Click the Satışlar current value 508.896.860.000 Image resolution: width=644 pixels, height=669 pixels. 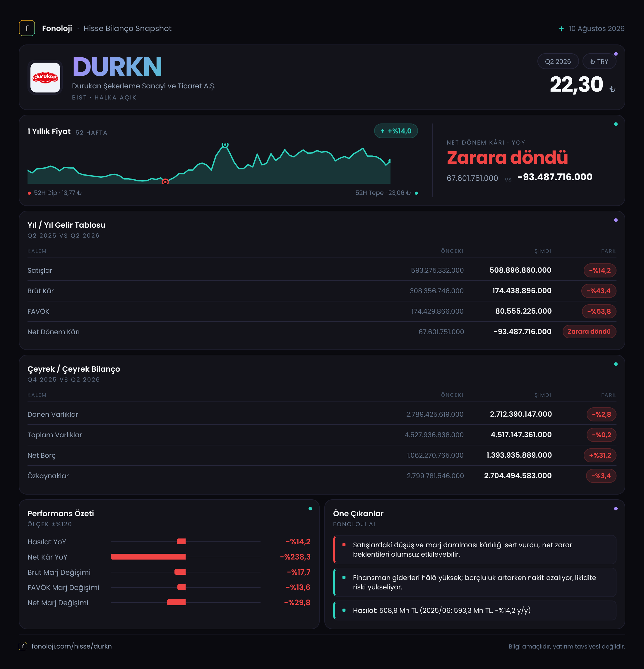point(520,270)
